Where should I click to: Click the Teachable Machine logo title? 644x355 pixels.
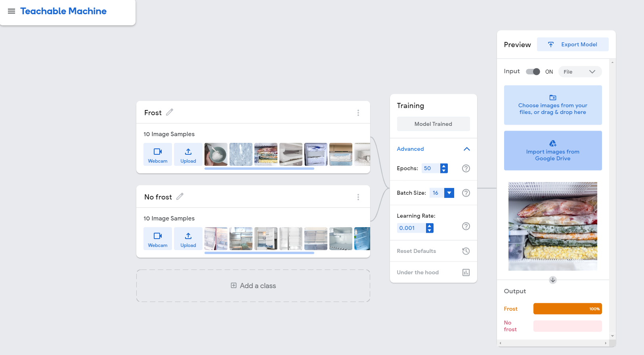pos(63,11)
